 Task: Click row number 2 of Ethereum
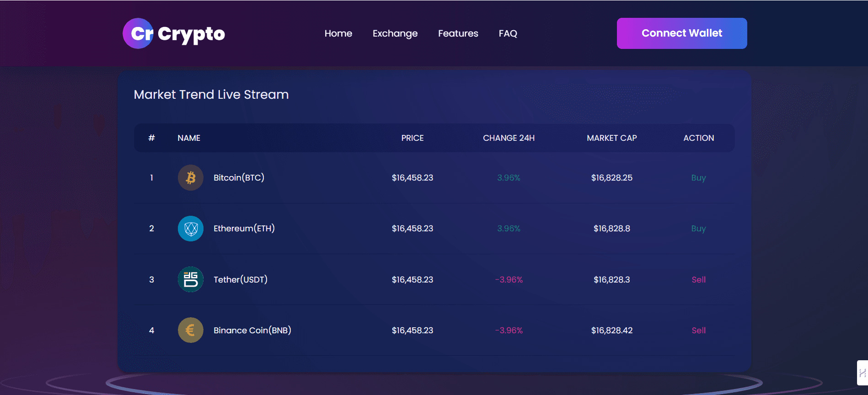pos(151,228)
